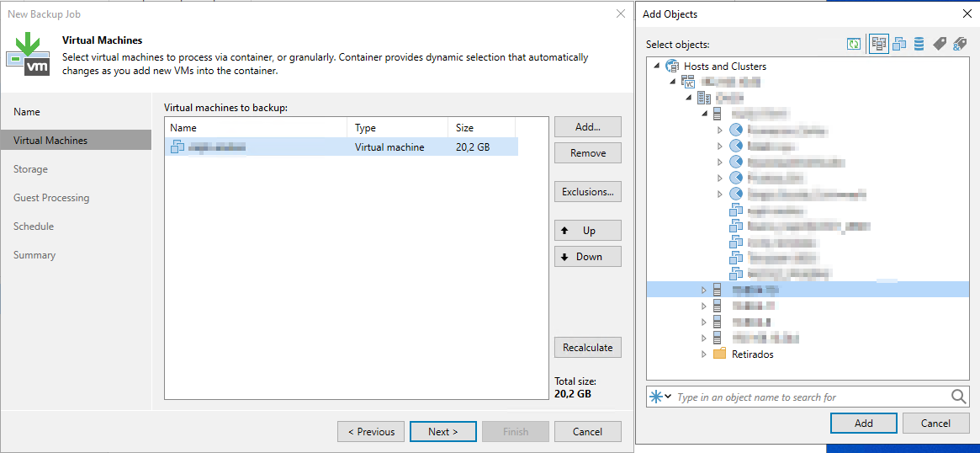
Task: Go to the Storage wizard step
Action: (x=30, y=169)
